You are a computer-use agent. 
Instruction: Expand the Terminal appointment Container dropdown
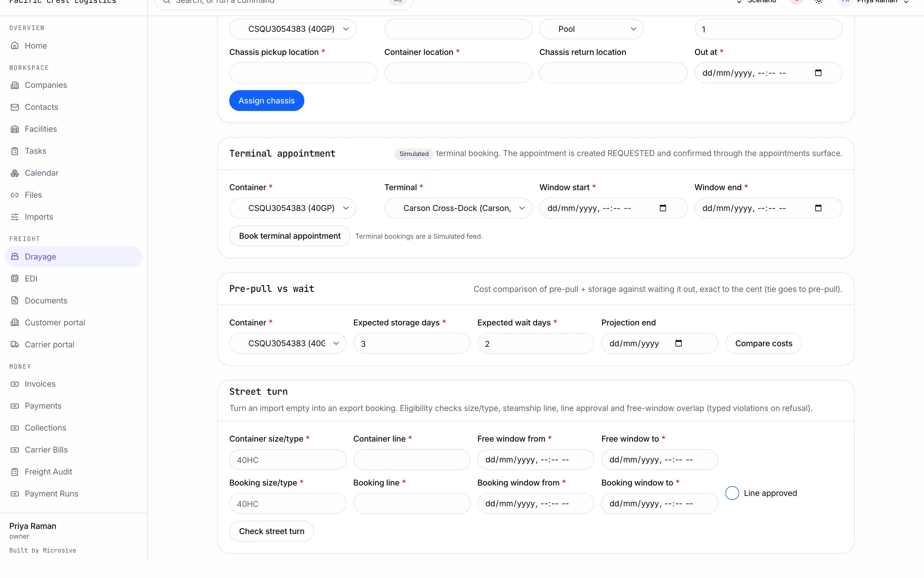coord(293,208)
